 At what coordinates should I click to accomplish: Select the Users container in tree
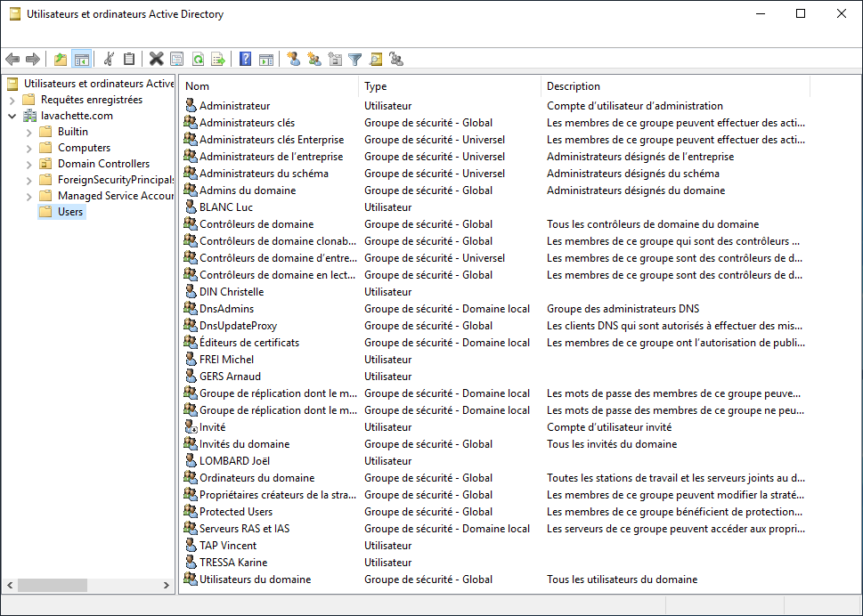pos(61,212)
